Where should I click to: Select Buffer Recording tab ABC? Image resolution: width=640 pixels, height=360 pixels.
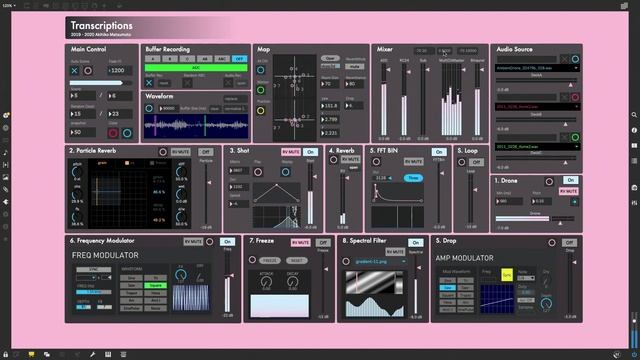[x=222, y=59]
